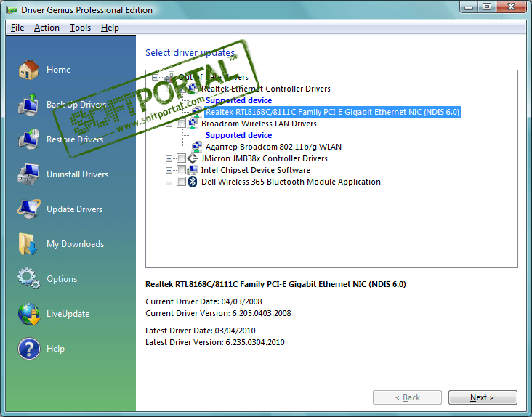532x417 pixels.
Task: Select Intel Chipset Device Software row
Action: tap(256, 170)
